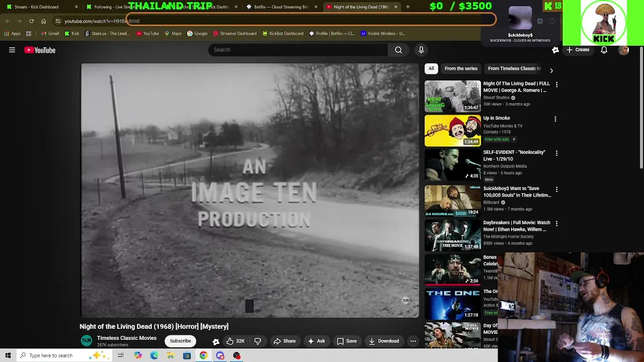
Task: Click the Create button
Action: click(578, 50)
